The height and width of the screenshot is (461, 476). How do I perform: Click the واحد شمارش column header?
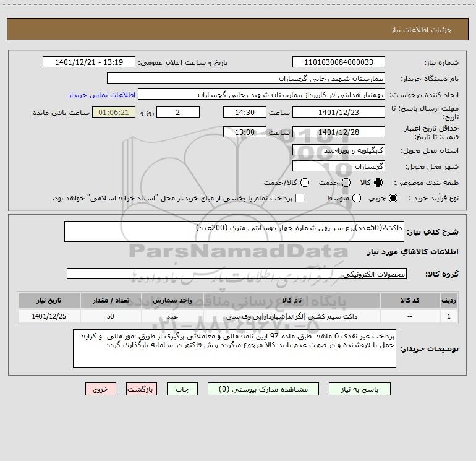172,300
